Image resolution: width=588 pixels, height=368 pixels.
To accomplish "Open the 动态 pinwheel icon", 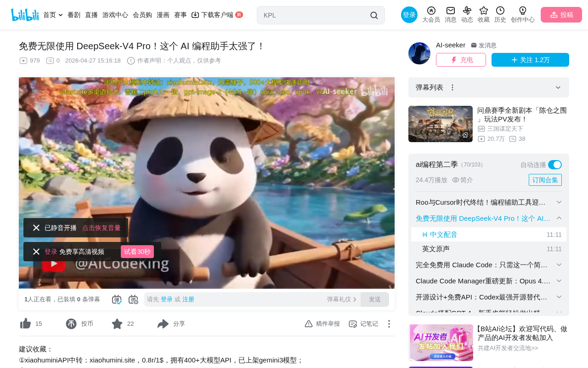I will click(467, 11).
